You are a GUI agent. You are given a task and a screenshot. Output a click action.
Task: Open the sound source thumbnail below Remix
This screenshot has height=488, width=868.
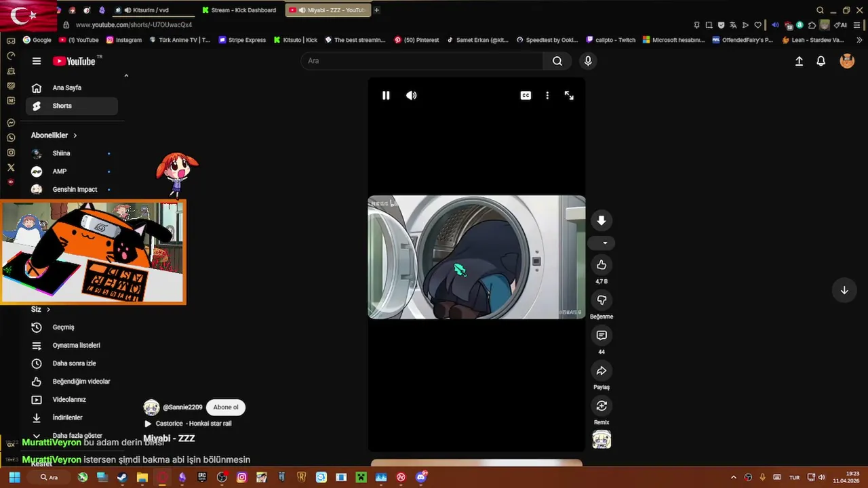pos(601,440)
